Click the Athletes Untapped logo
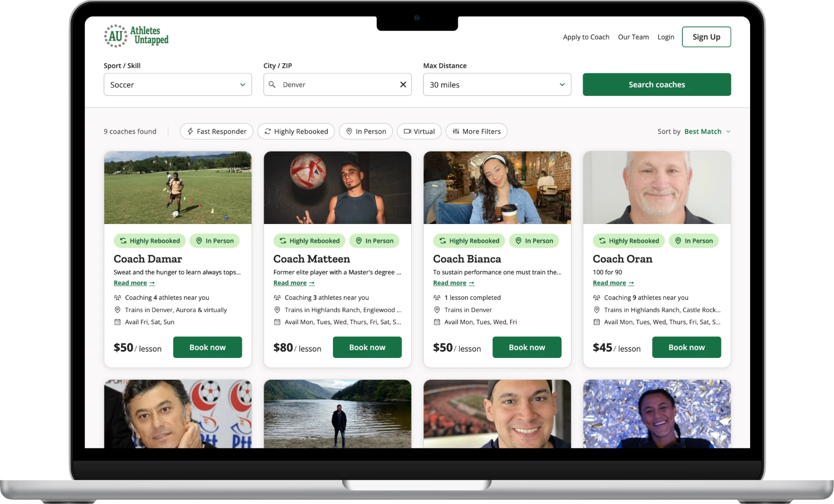Viewport: 834px width, 504px height. tap(136, 36)
